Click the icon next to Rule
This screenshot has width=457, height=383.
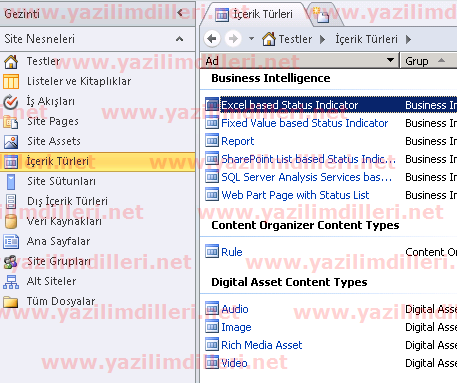coord(212,252)
